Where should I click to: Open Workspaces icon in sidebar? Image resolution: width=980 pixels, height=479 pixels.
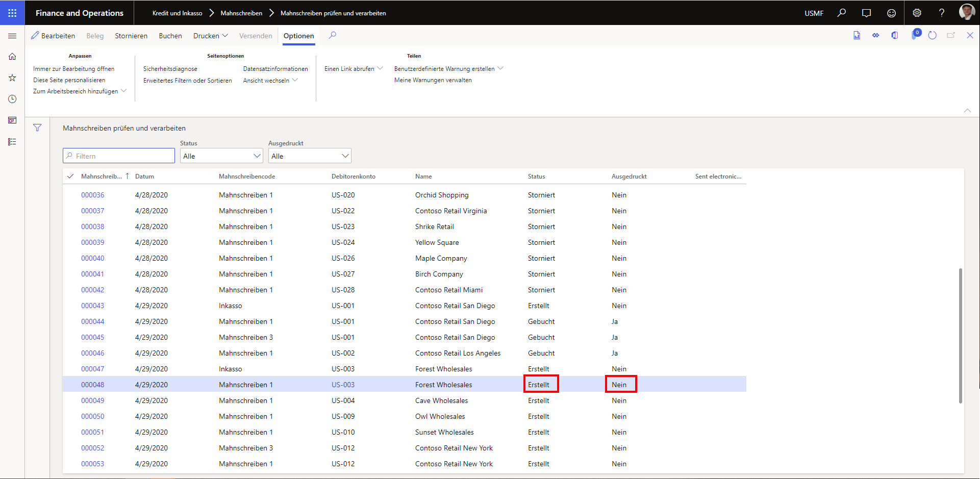coord(12,120)
